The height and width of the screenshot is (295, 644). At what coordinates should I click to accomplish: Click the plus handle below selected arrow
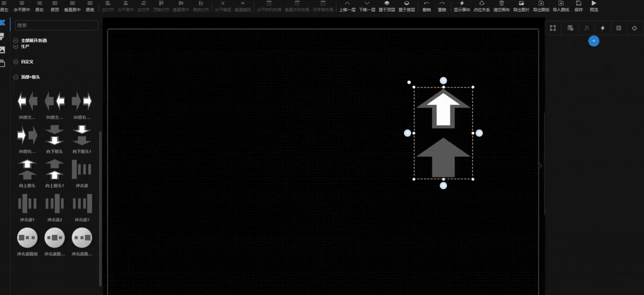click(443, 185)
